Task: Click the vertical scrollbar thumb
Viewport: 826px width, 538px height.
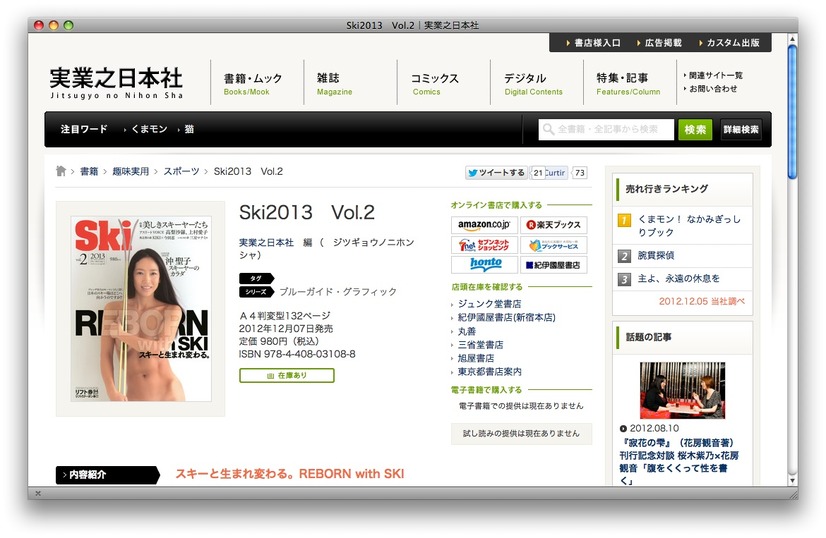Action: coord(792,112)
